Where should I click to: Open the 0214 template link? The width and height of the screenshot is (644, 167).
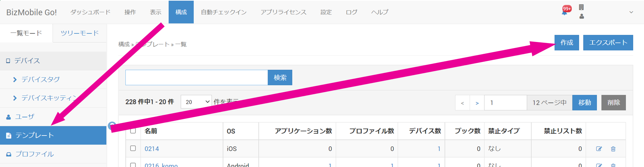tap(152, 149)
